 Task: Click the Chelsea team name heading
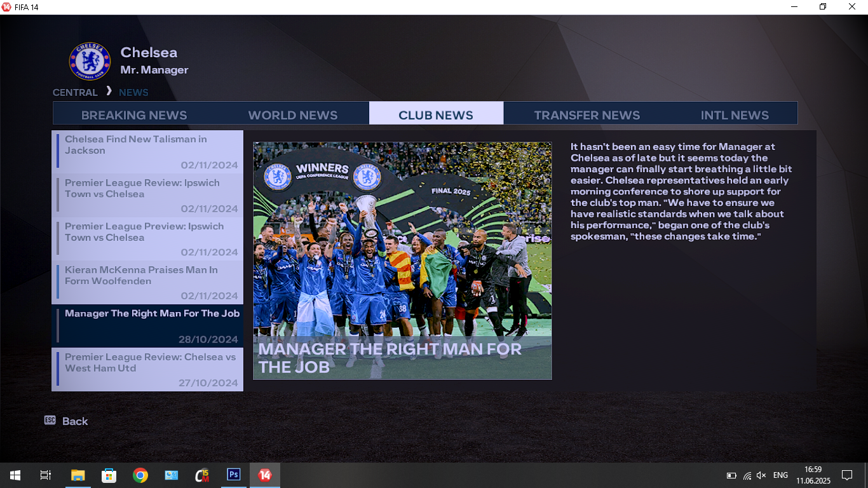149,52
